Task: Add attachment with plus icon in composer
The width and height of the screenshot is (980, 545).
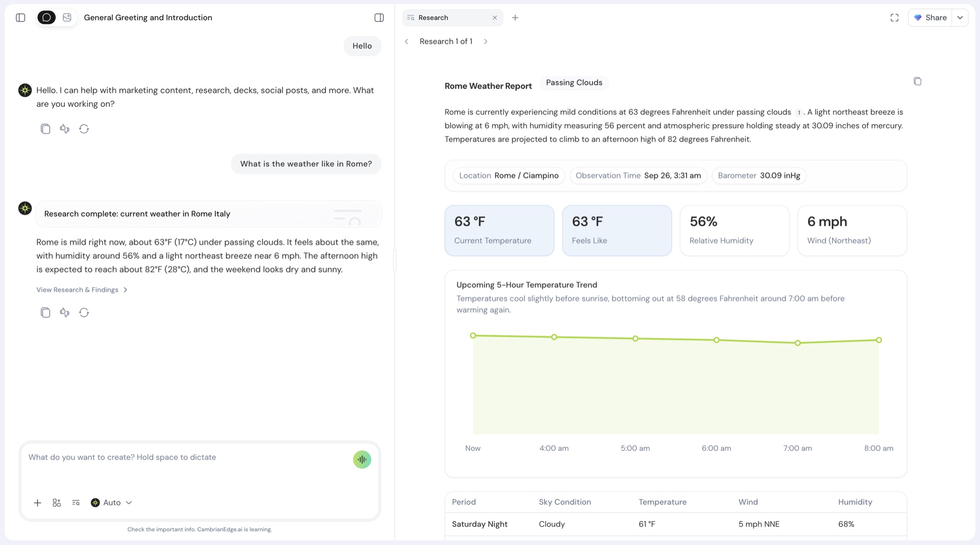Action: pyautogui.click(x=37, y=503)
